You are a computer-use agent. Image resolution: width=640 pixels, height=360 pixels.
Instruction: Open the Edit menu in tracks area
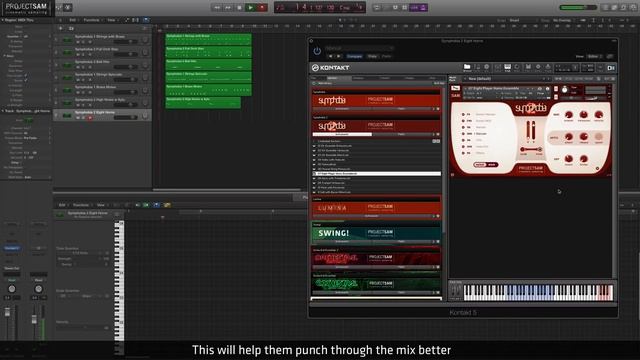(73, 20)
